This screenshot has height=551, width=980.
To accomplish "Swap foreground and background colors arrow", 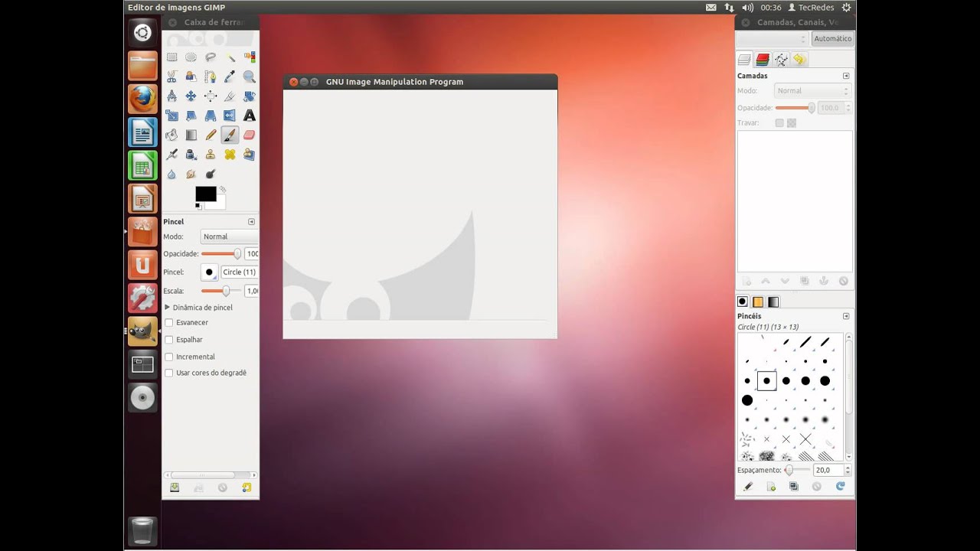I will (x=223, y=189).
